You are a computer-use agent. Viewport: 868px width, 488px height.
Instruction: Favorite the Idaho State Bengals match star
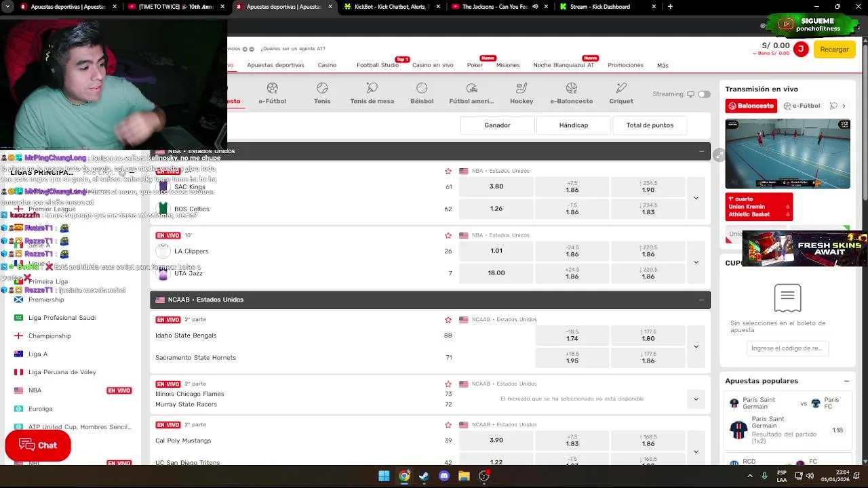pyautogui.click(x=448, y=320)
